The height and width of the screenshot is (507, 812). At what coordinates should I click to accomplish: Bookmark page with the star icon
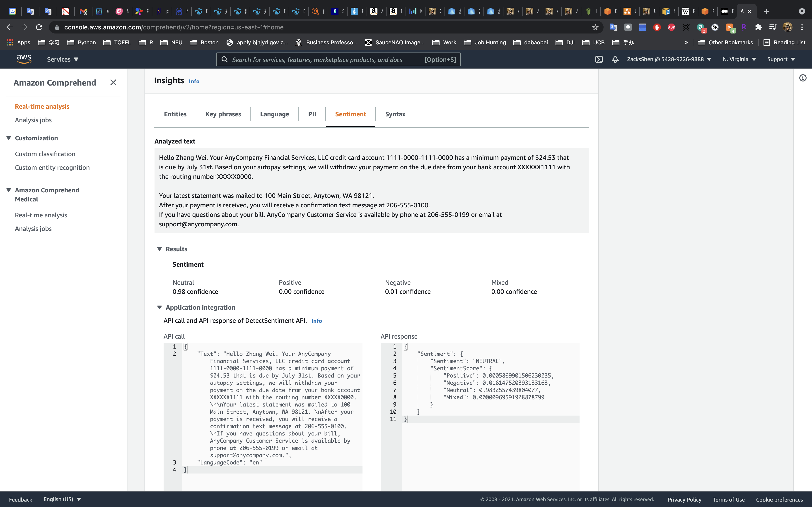(x=595, y=27)
